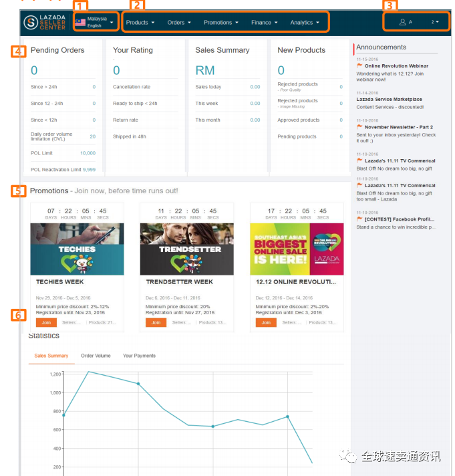455x476 pixels.
Task: Click Rejected products Poor Quality count
Action: (x=341, y=87)
